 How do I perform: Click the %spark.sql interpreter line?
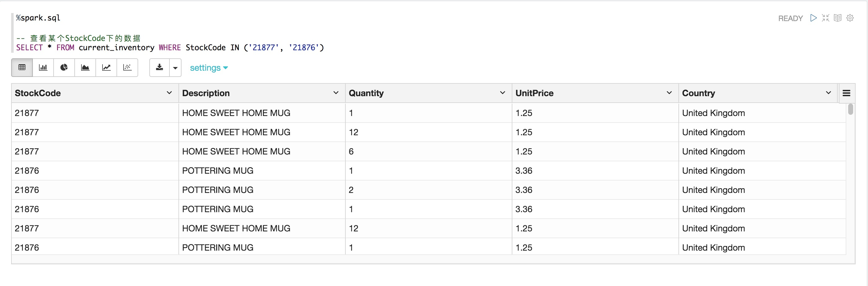pyautogui.click(x=38, y=18)
